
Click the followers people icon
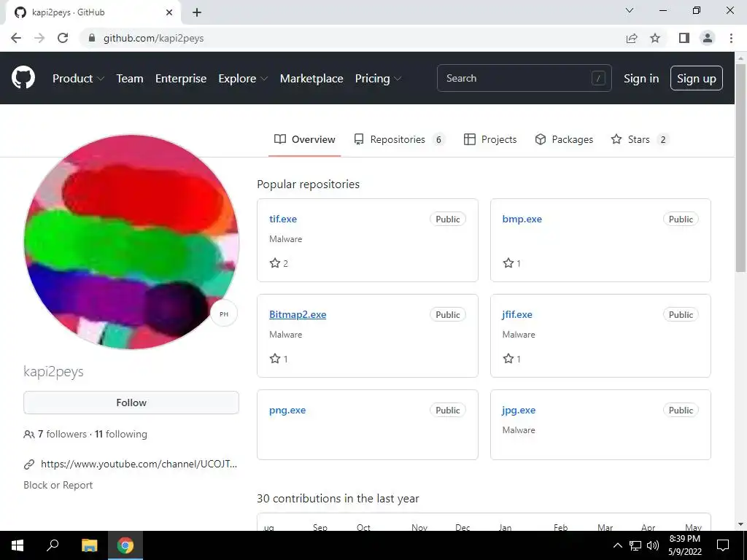(x=29, y=435)
